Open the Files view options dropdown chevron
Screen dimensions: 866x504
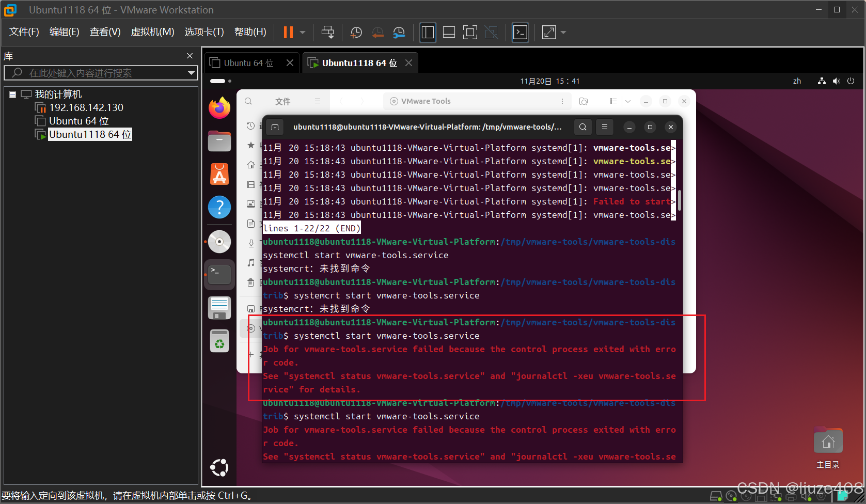click(628, 101)
